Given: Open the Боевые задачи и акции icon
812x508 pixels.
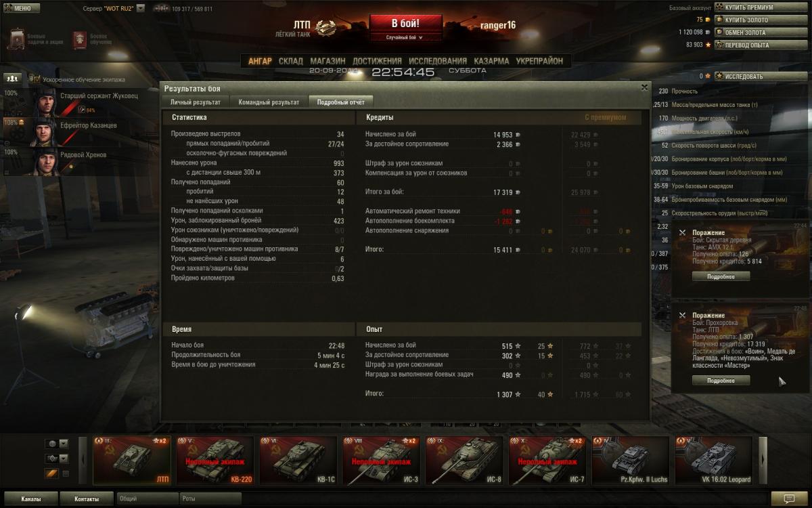Looking at the screenshot, I should [18, 39].
